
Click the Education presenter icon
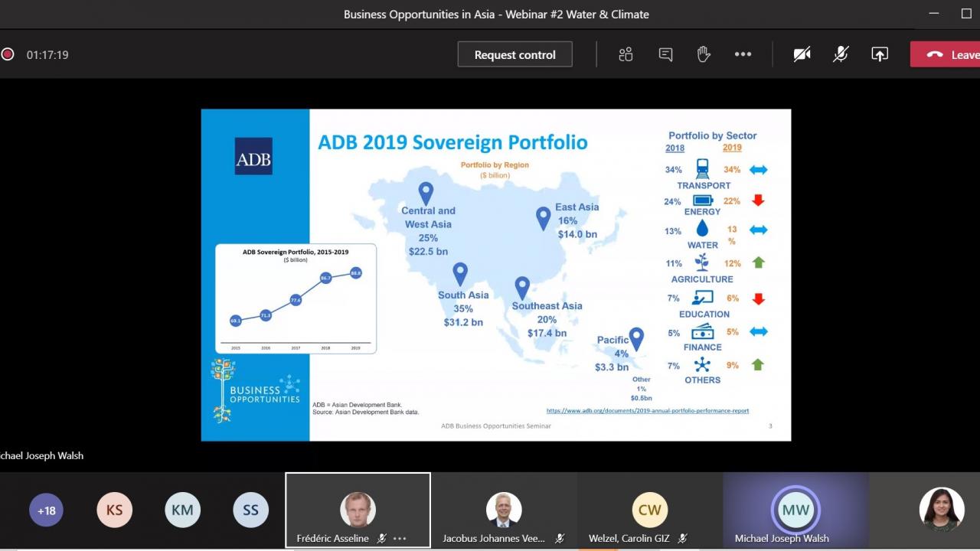[x=702, y=298]
